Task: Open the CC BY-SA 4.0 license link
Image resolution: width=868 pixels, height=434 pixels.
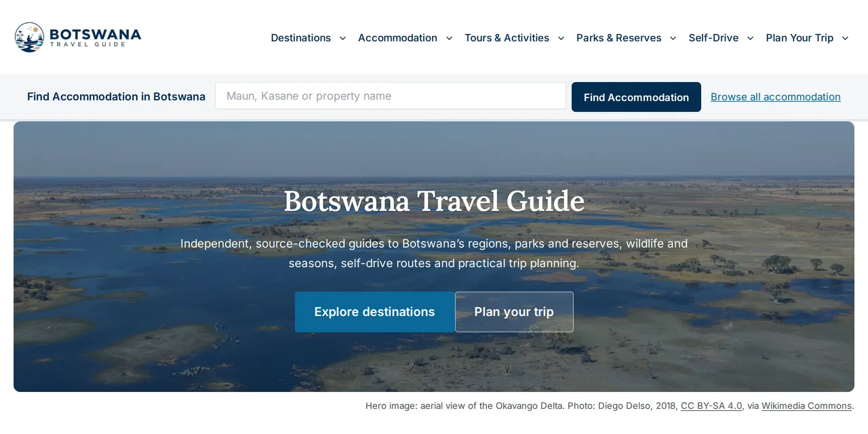Action: click(x=711, y=406)
